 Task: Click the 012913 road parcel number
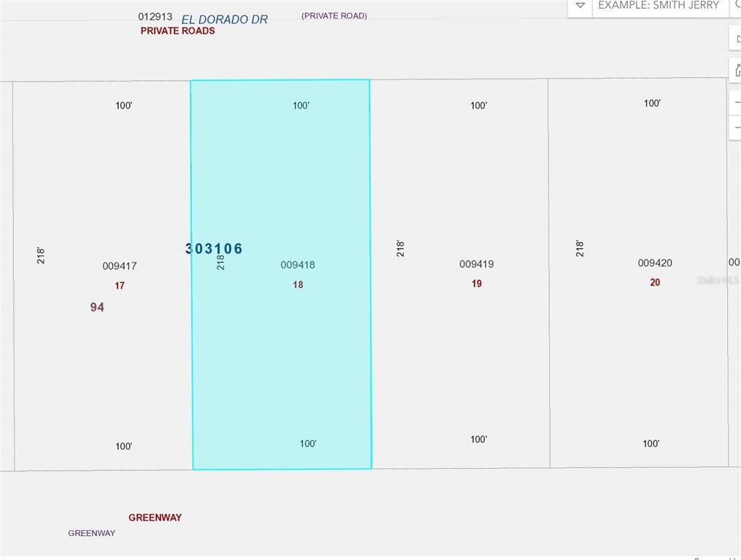pos(155,16)
